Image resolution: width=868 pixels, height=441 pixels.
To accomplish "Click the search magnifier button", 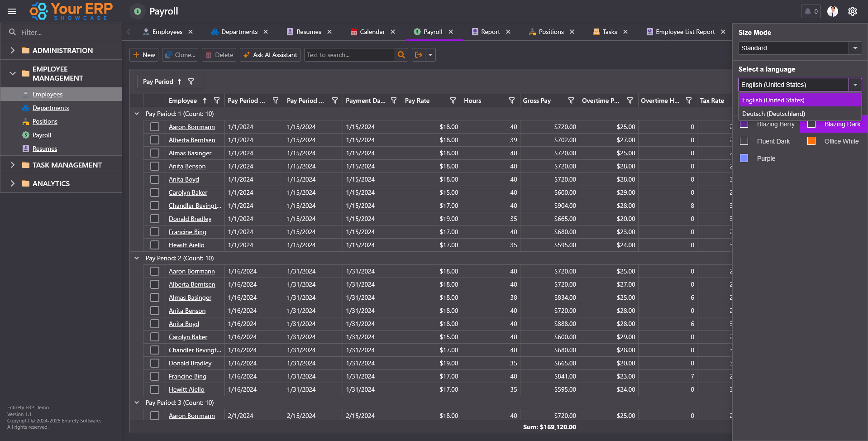I will pos(401,55).
